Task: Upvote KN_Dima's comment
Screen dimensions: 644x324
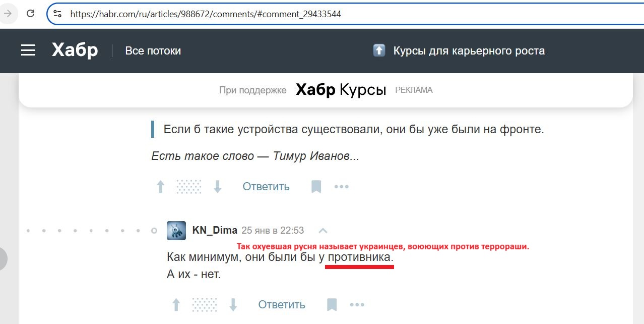Action: tap(176, 305)
